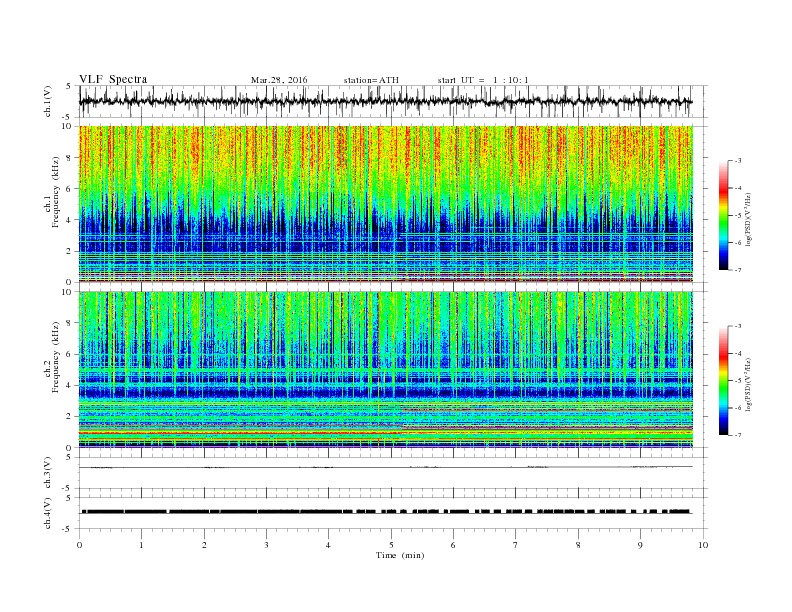
Task: Click time axis tick label "10"
Action: point(703,545)
